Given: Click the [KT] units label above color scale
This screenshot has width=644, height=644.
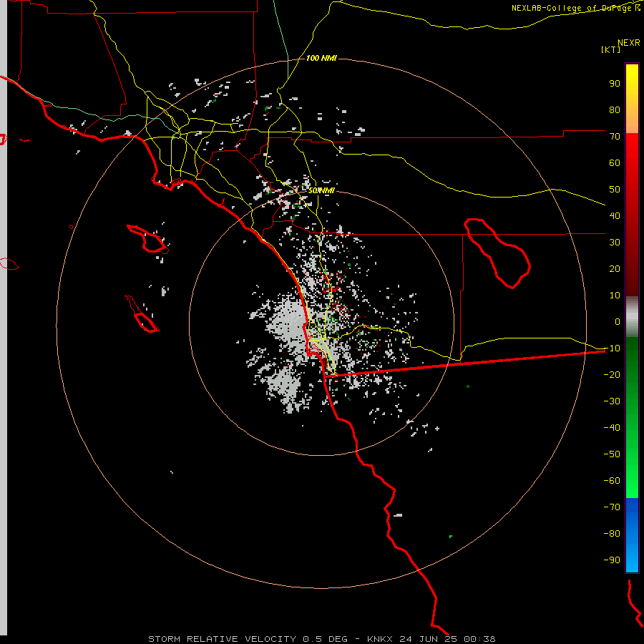Looking at the screenshot, I should [x=611, y=49].
